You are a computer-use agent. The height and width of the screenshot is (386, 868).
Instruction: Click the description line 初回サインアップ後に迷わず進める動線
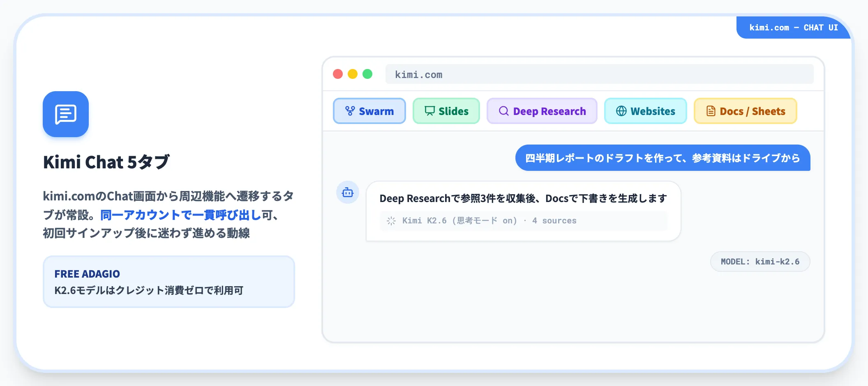click(x=146, y=233)
